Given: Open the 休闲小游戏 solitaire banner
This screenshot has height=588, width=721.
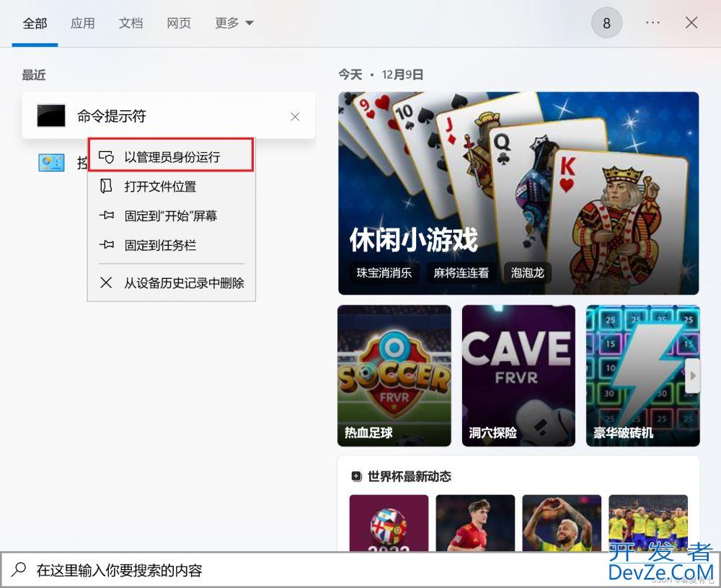Looking at the screenshot, I should coord(518,193).
